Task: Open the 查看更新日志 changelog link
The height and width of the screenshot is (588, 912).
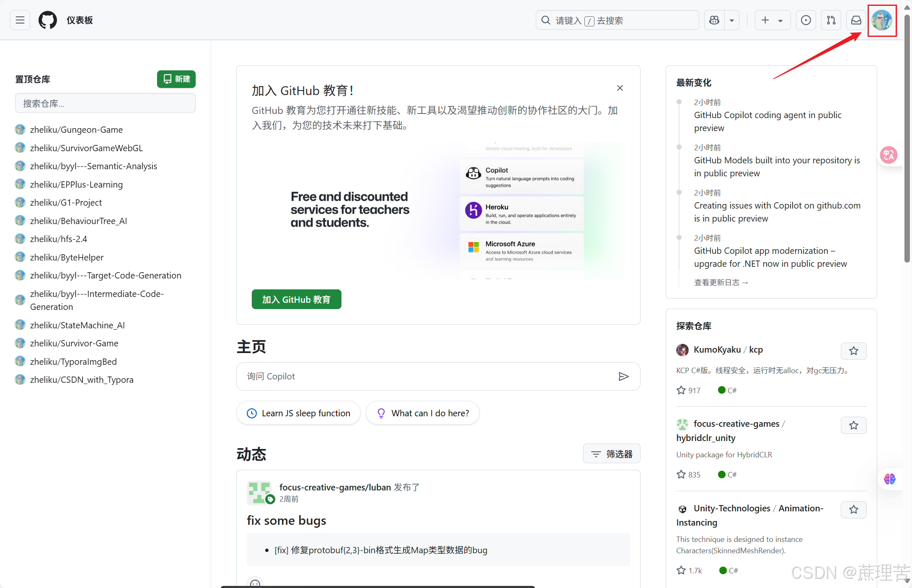Action: [721, 283]
